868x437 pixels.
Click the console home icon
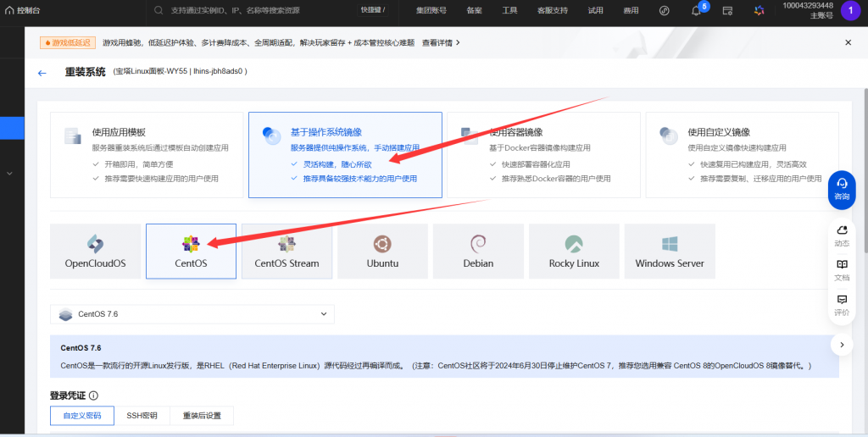point(9,10)
